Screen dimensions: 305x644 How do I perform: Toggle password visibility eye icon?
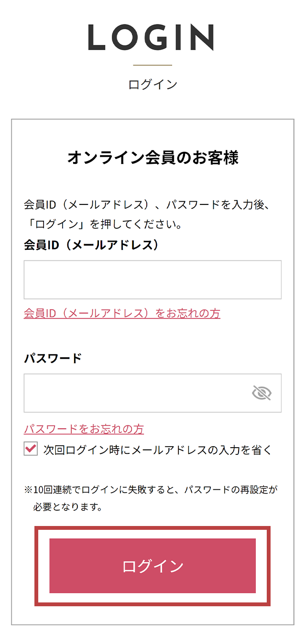coord(261,393)
